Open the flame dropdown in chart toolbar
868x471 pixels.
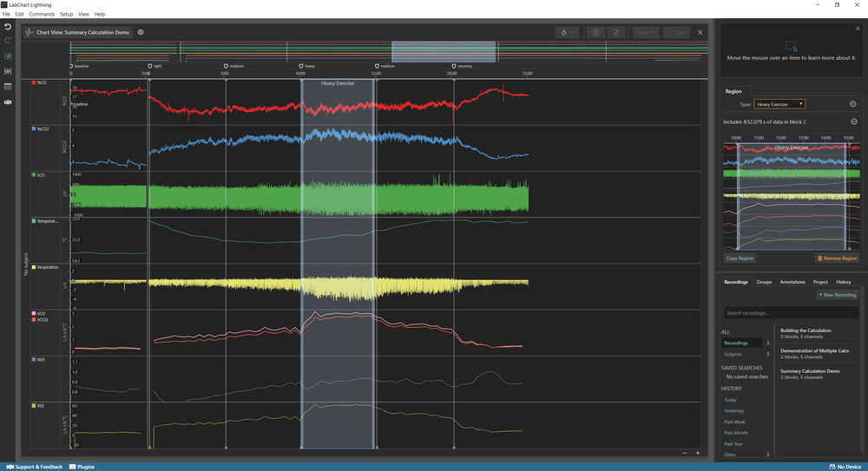click(x=567, y=32)
